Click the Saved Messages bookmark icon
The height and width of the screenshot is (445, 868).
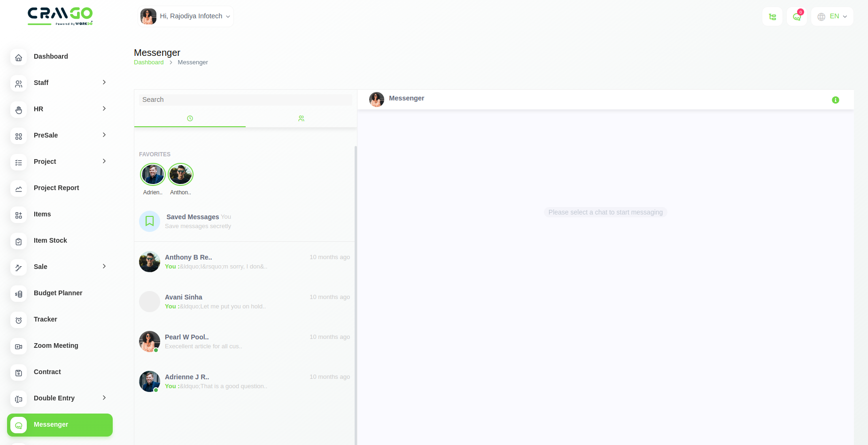tap(149, 221)
